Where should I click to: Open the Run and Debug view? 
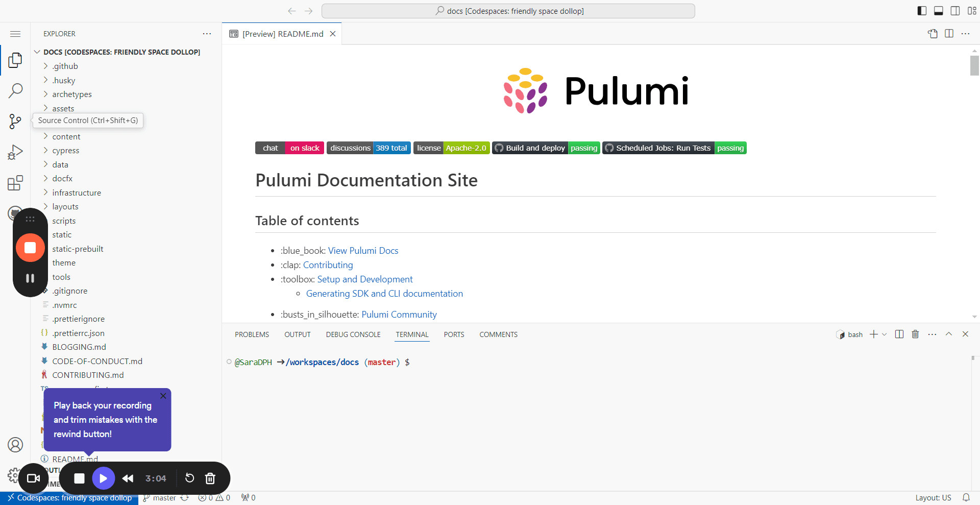[15, 152]
